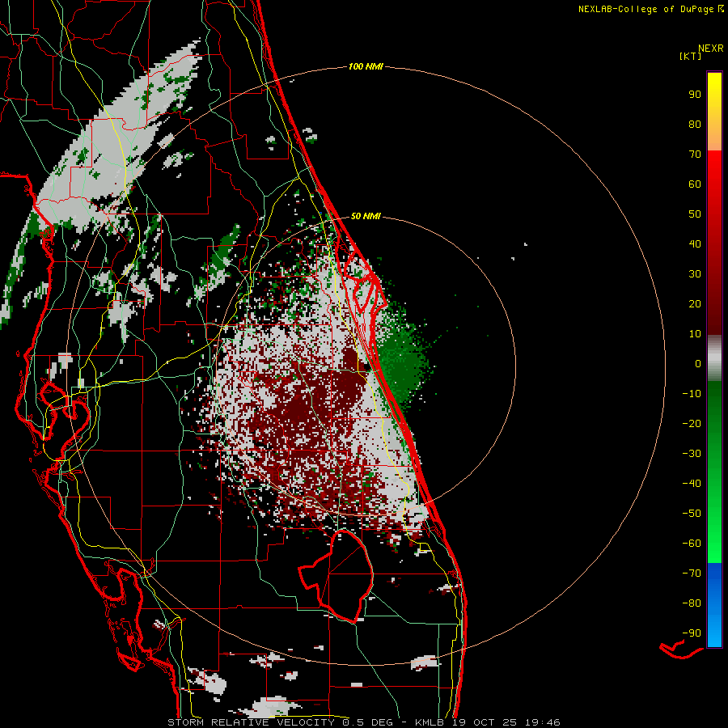Click the -60 value on velocity scale

692,544
